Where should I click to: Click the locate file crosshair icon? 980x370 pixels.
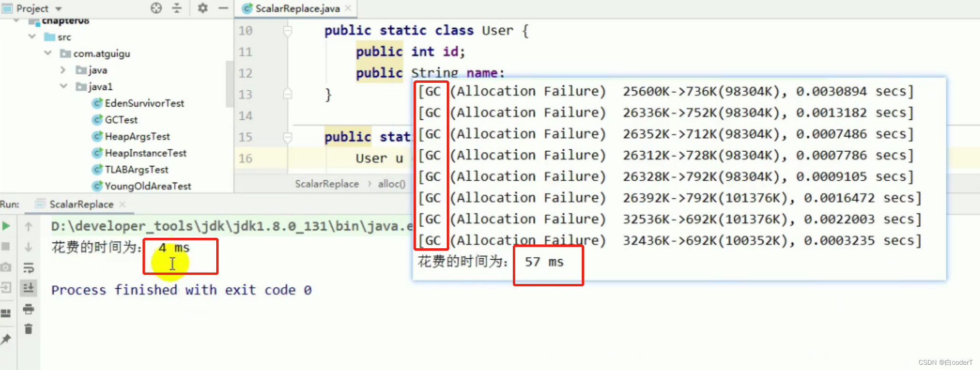pyautogui.click(x=156, y=8)
